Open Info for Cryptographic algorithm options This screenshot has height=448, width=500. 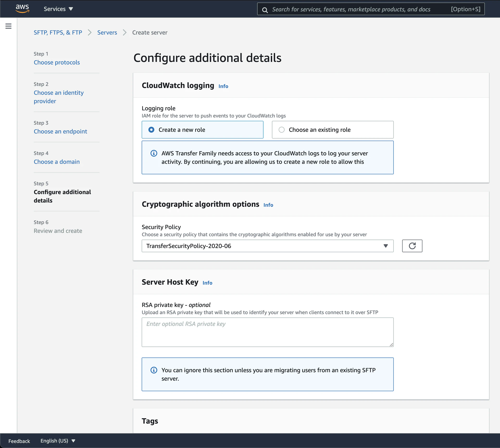coord(268,205)
